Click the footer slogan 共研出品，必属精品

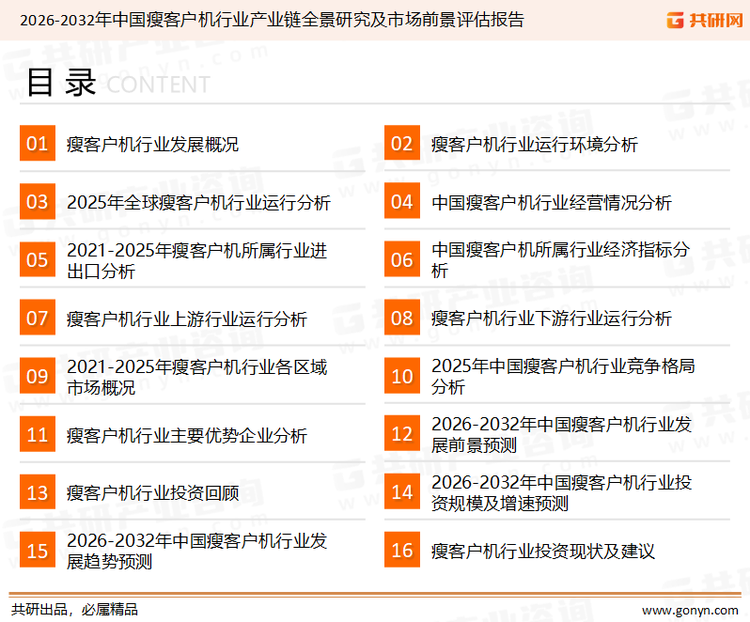(x=75, y=610)
